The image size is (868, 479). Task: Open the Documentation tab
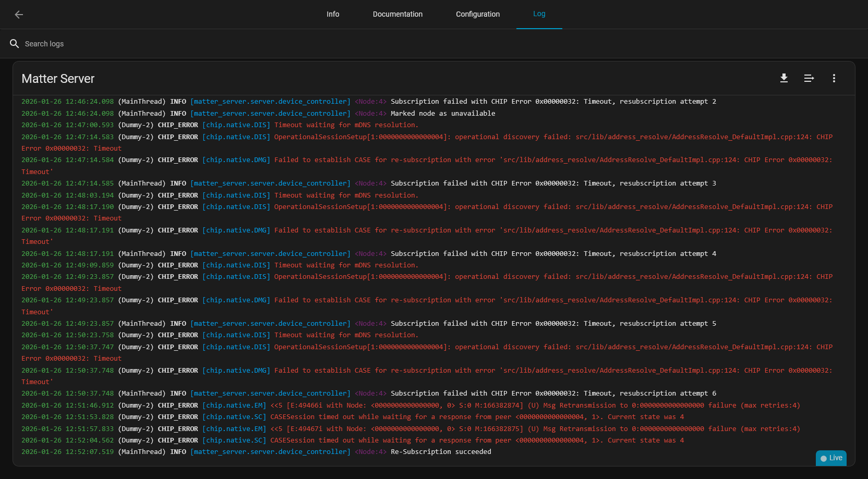tap(397, 14)
